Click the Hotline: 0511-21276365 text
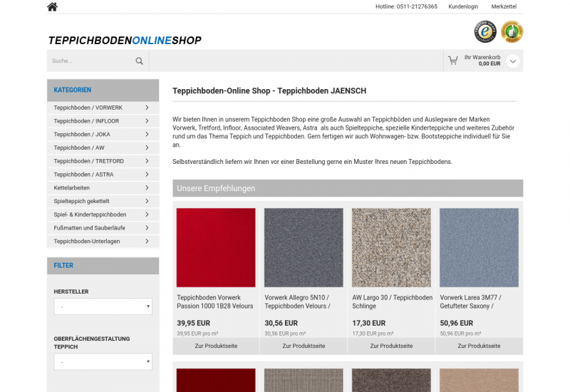 [x=406, y=6]
